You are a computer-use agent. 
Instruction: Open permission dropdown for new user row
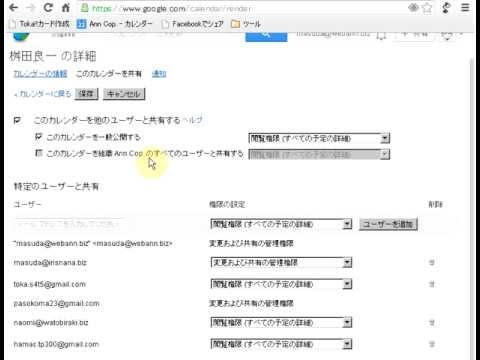coord(281,224)
